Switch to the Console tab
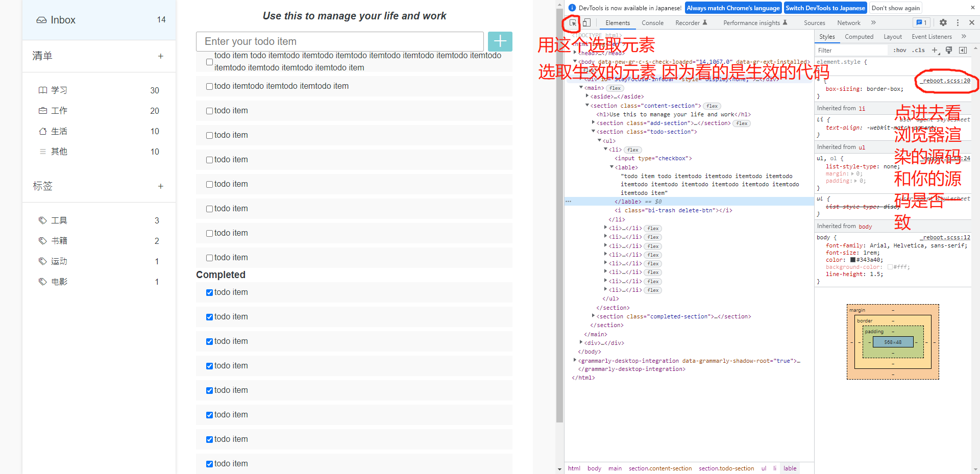Viewport: 980px width, 474px height. 652,23
